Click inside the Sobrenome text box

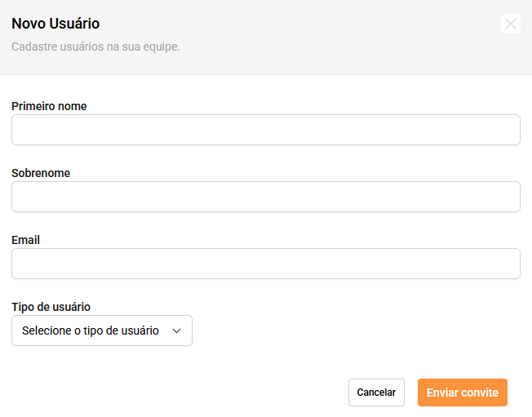pos(266,197)
